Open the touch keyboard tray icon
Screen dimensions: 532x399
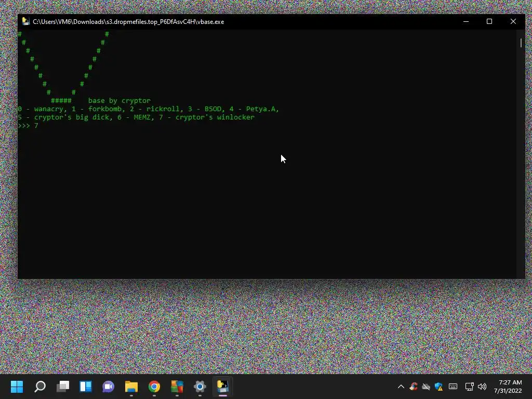pyautogui.click(x=453, y=387)
